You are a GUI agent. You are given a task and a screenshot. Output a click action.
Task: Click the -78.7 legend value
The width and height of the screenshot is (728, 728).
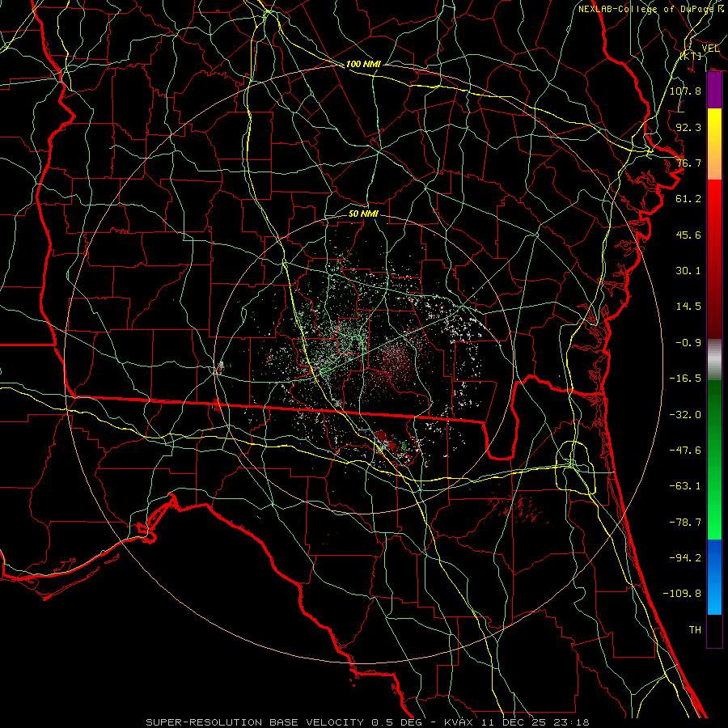(x=685, y=523)
